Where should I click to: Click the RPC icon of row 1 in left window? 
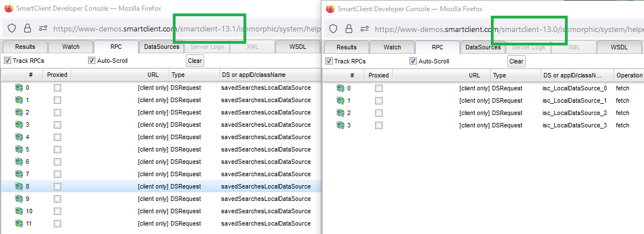coord(19,100)
